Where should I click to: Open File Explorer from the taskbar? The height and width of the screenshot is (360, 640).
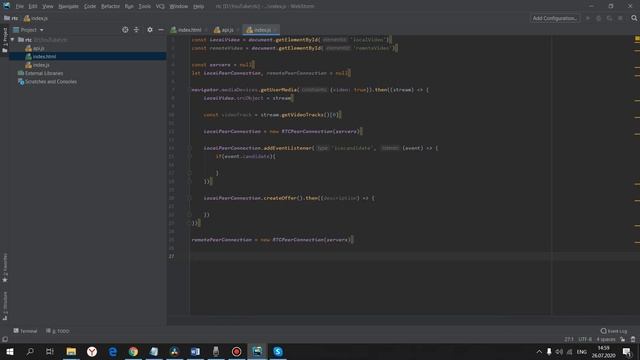tap(71, 351)
